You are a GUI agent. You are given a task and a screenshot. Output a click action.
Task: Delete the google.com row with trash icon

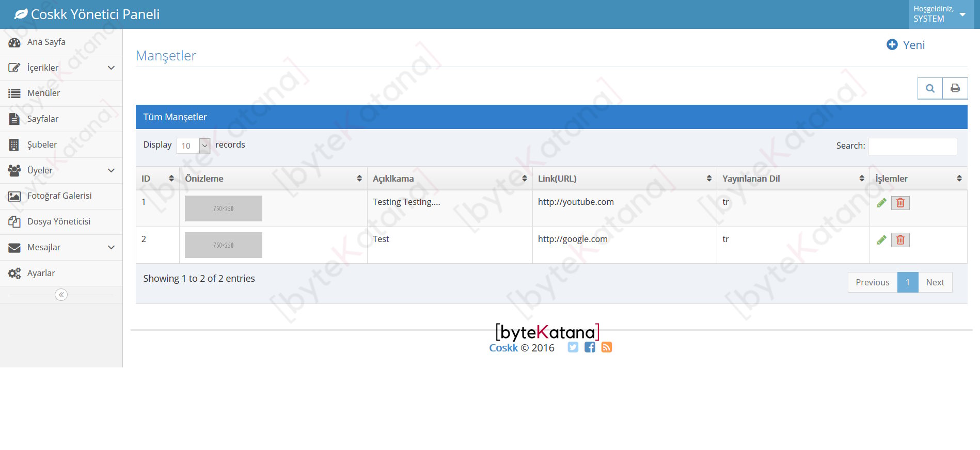(900, 240)
